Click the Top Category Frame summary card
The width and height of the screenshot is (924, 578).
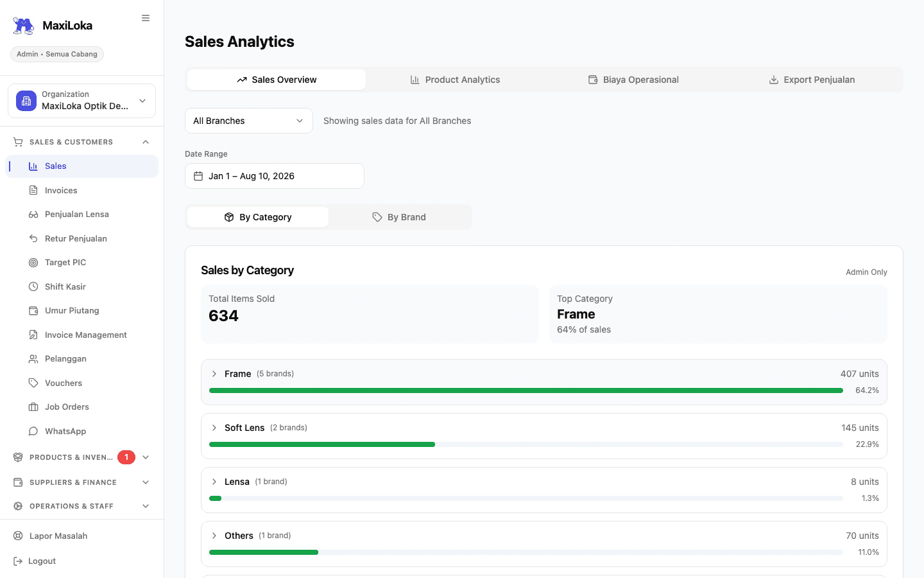(x=718, y=314)
